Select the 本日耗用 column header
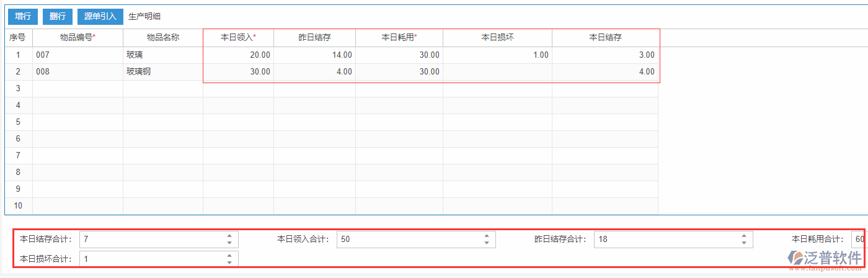 pyautogui.click(x=399, y=37)
